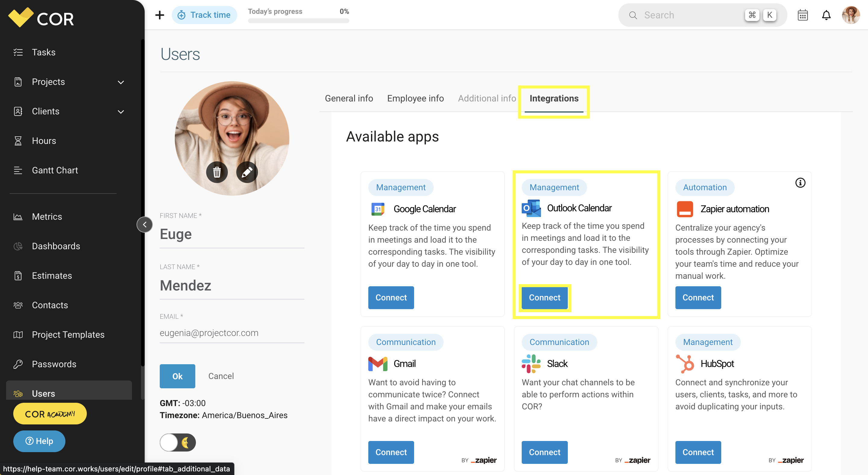Viewport: 868px width, 475px height.
Task: Expand the Clients sidebar menu
Action: pos(121,111)
